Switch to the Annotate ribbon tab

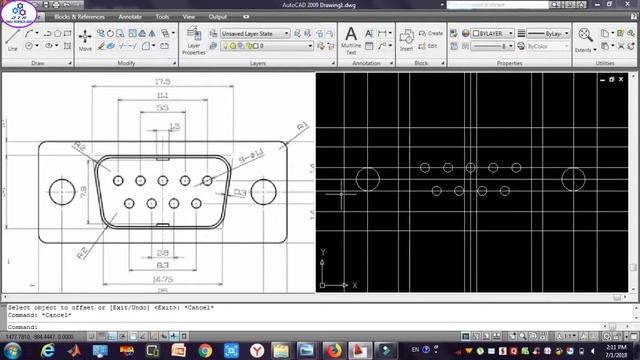[130, 17]
